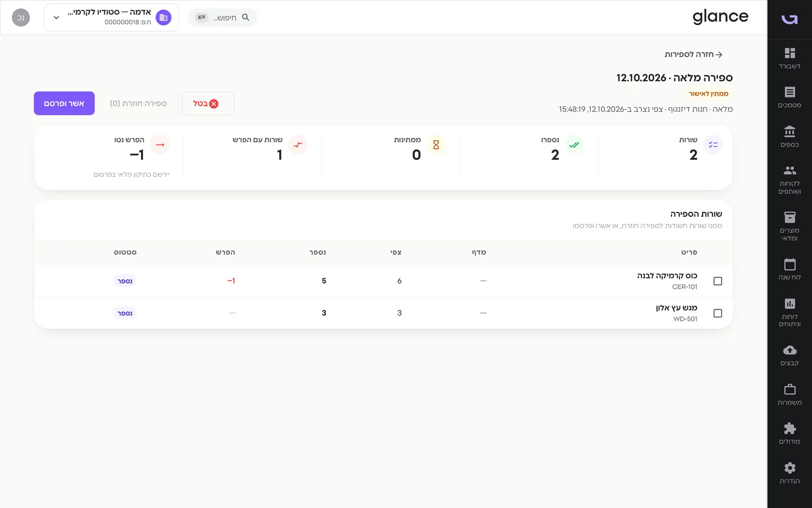Click the ספירה חוזרת (0) button
The width and height of the screenshot is (812, 508).
pos(139,103)
